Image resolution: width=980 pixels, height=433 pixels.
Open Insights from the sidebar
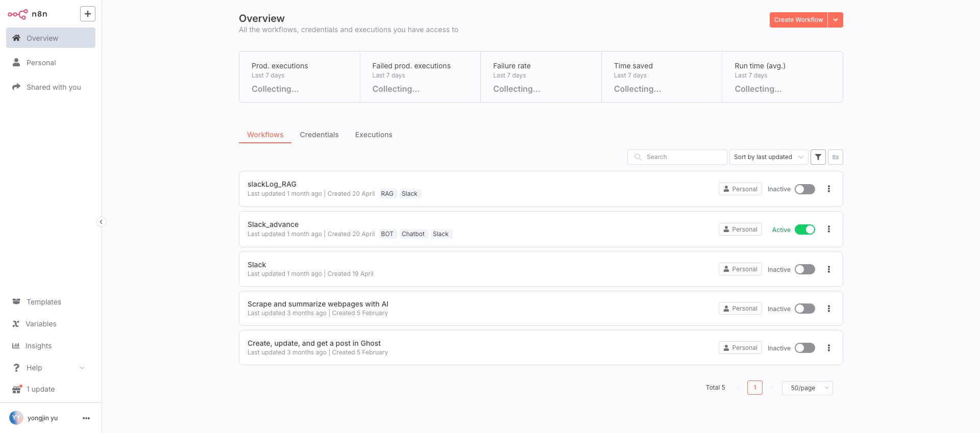click(x=38, y=346)
